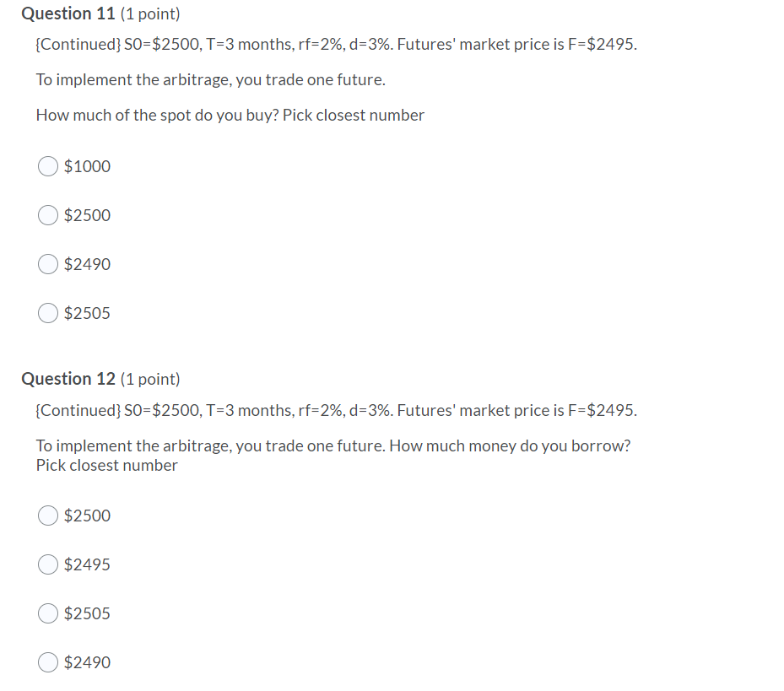Choose the $2495 option in Question 12
Image resolution: width=784 pixels, height=691 pixels.
click(48, 564)
